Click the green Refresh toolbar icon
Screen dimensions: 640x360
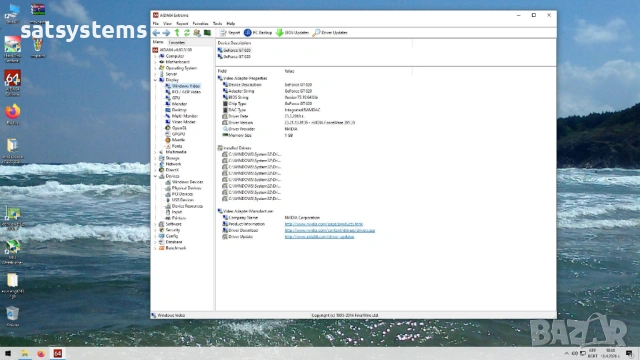click(x=187, y=33)
